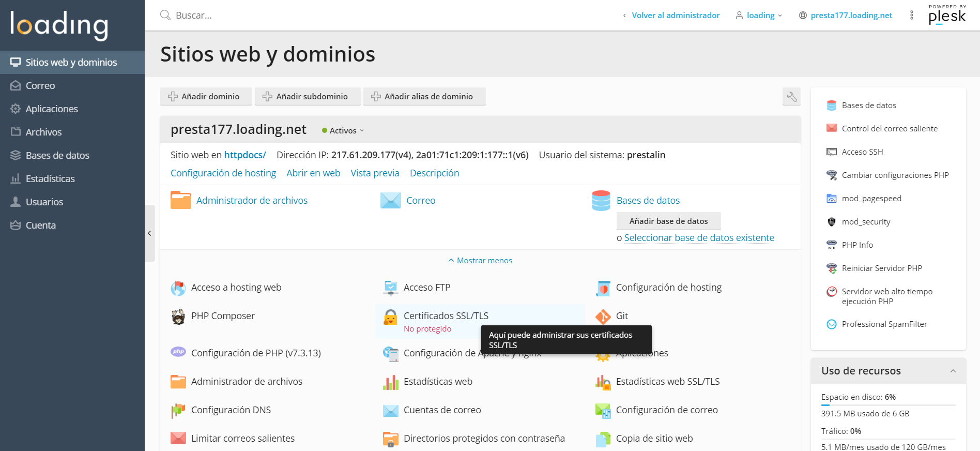Click the Git icon
The width and height of the screenshot is (980, 451).
tap(603, 317)
